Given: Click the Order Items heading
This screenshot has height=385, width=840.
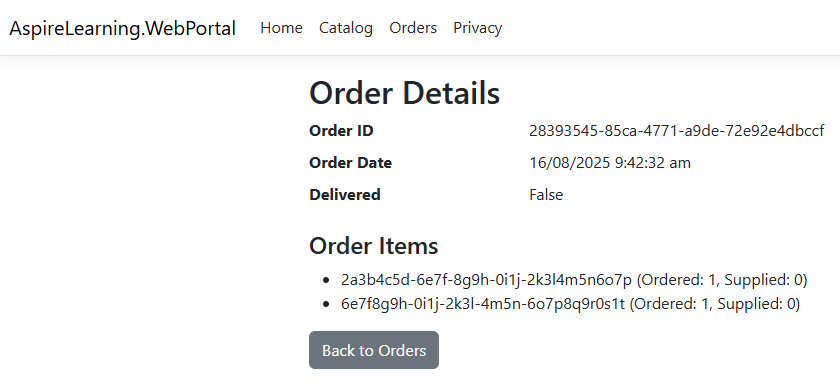Looking at the screenshot, I should (x=373, y=246).
